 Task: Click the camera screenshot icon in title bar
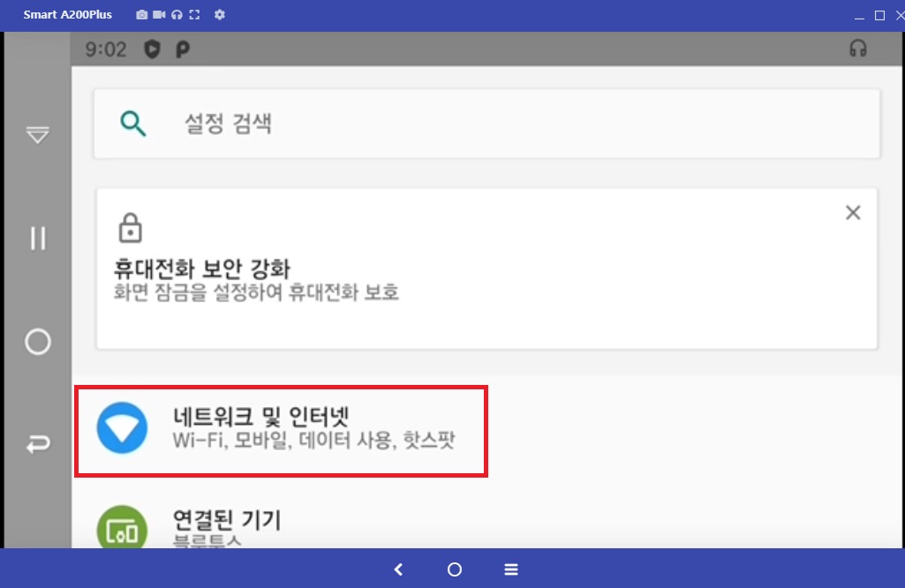pos(141,15)
